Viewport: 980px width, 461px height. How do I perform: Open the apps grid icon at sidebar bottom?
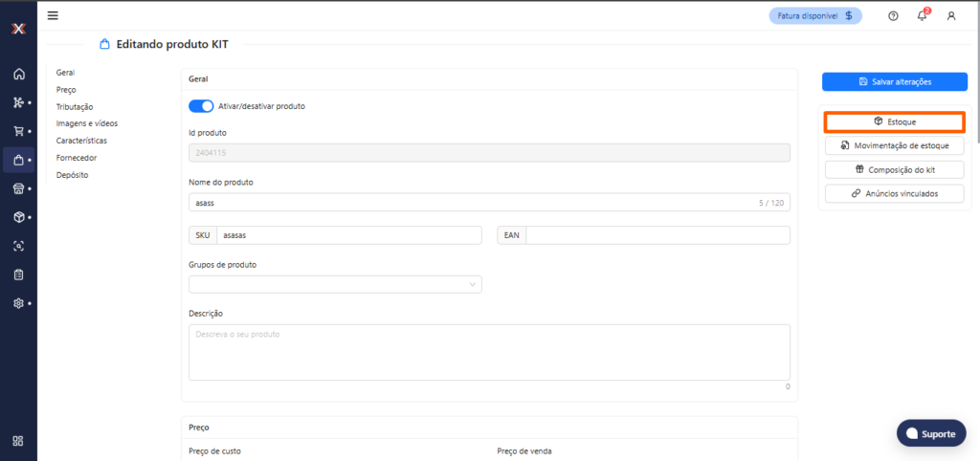18,441
